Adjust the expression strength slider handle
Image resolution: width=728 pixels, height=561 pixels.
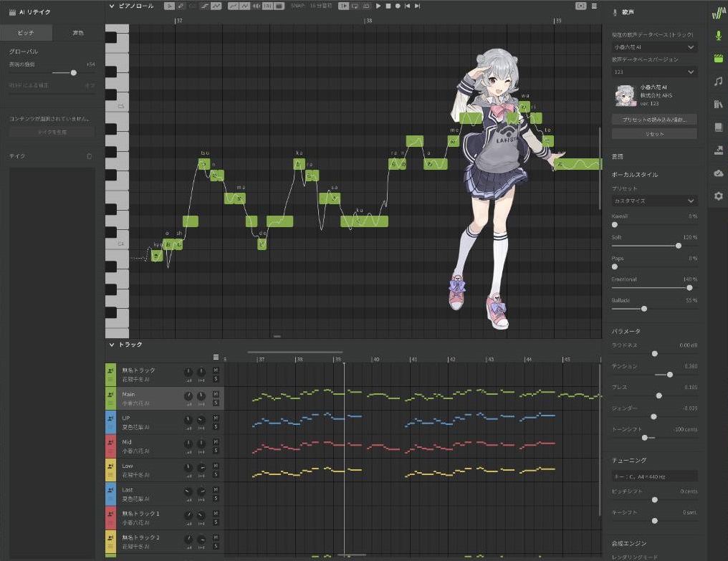pos(73,73)
